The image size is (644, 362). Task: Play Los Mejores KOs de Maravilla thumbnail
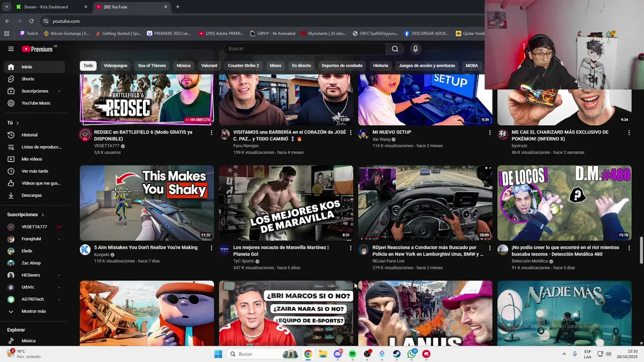click(286, 203)
